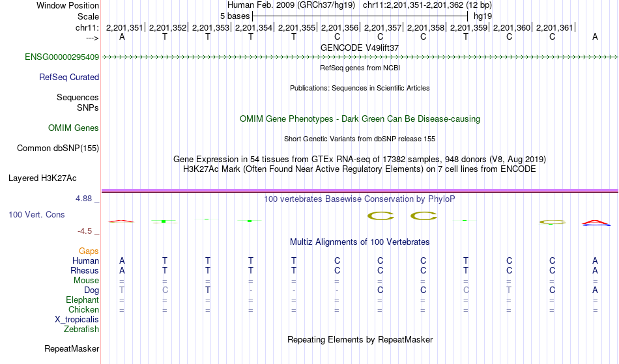Select the OMIM Genes track label

click(74, 128)
